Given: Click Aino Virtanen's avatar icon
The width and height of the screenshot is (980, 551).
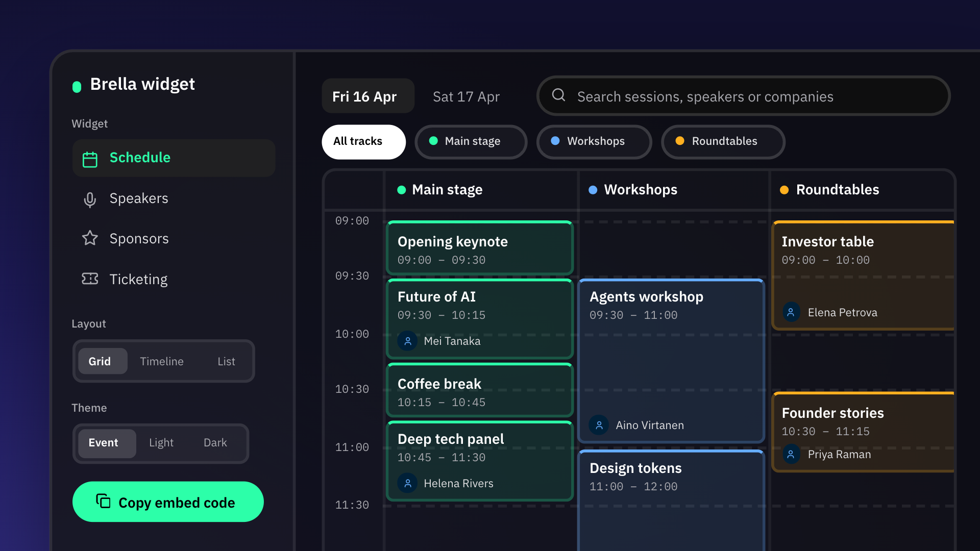Looking at the screenshot, I should 599,425.
